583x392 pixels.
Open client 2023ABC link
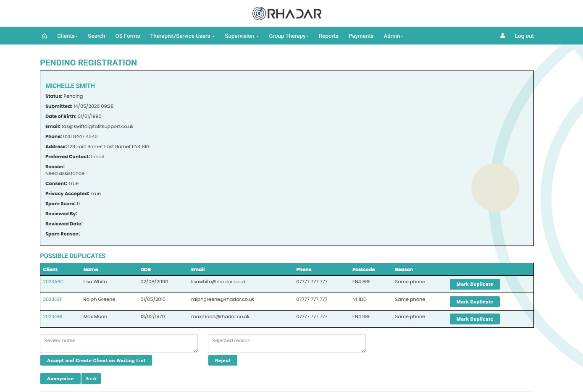click(53, 282)
